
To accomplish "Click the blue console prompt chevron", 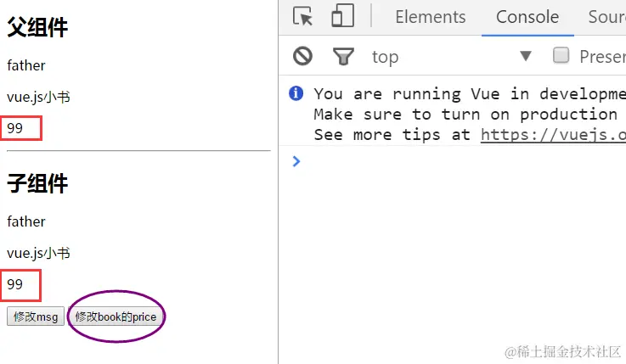I will click(x=296, y=161).
